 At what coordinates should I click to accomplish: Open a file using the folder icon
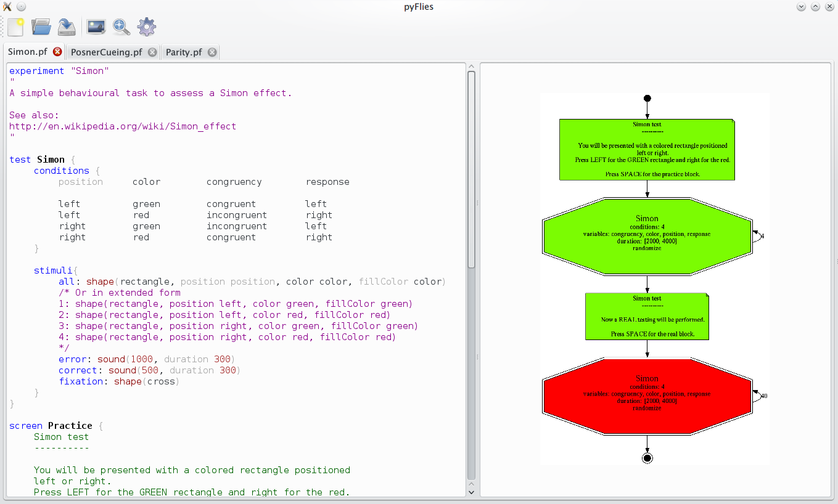point(41,27)
